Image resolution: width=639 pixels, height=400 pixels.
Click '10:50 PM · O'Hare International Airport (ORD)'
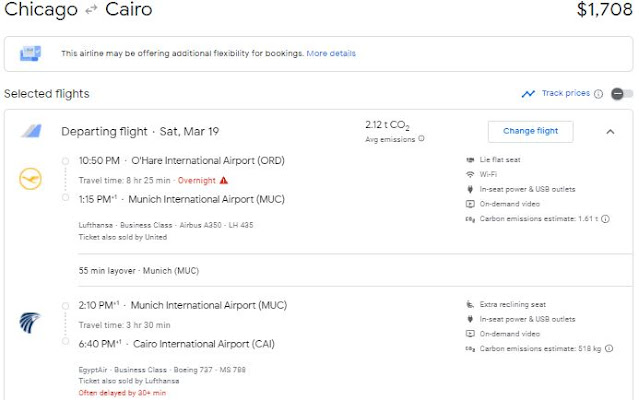pyautogui.click(x=181, y=160)
